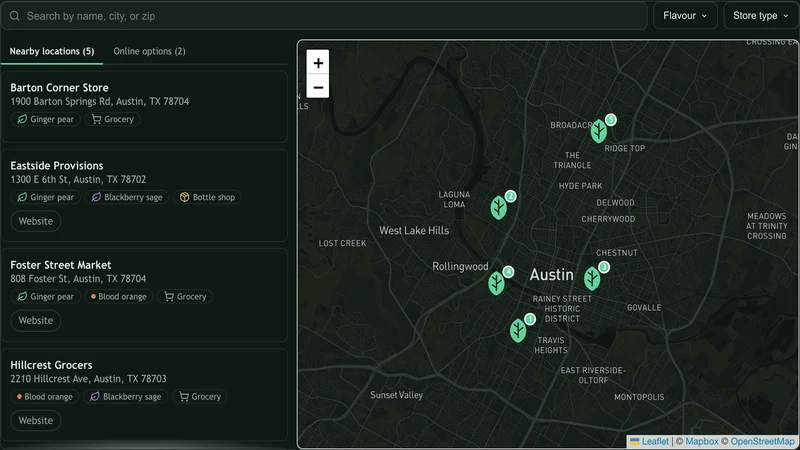Open Website button for Foster Street Market
This screenshot has height=450, width=800.
36,320
